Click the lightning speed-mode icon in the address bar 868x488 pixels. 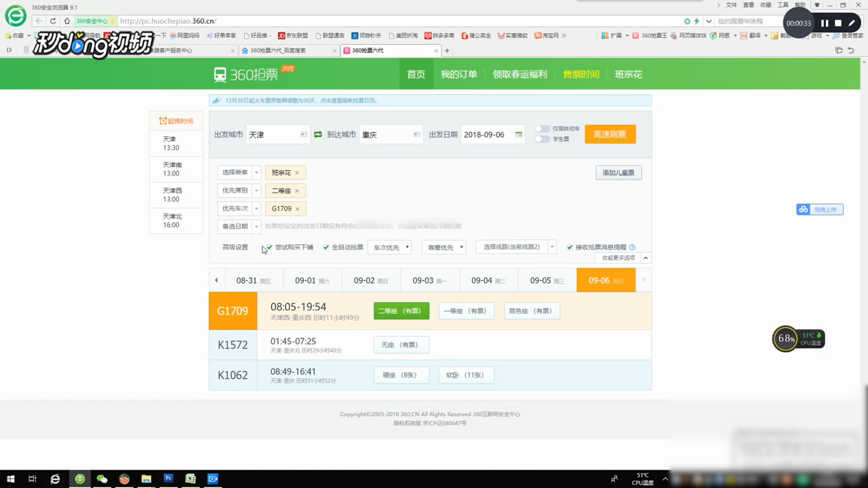pos(696,21)
